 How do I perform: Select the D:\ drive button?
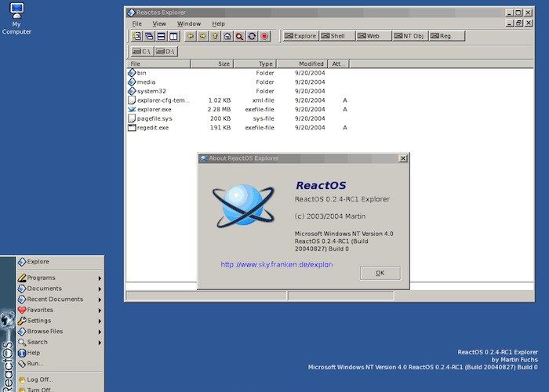[165, 52]
